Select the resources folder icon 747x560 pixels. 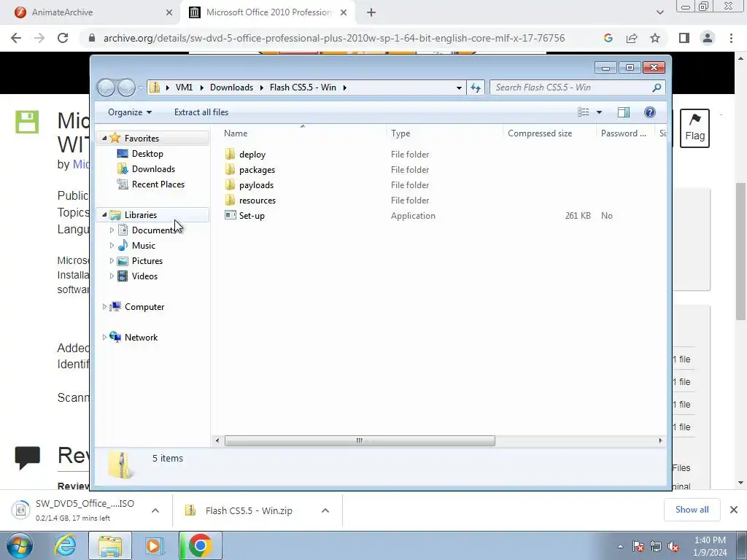[230, 200]
